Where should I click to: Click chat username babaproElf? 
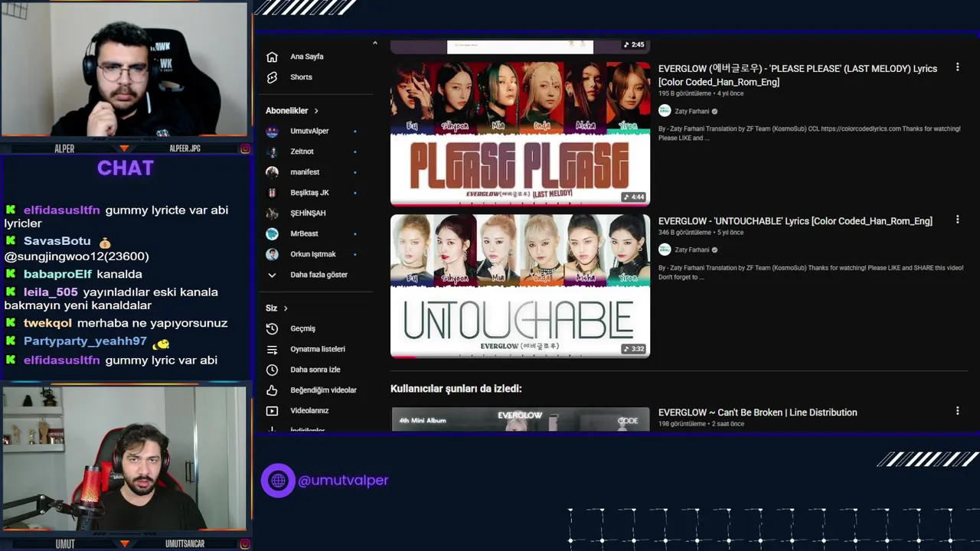(x=57, y=274)
